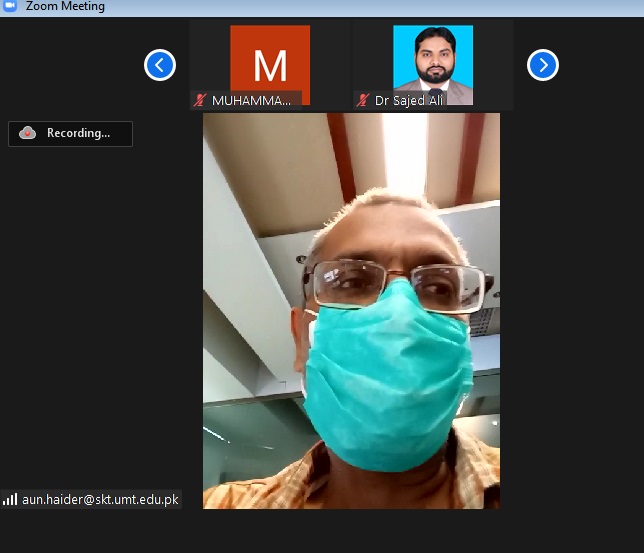
Task: Click muted microphone icon beside MUHAMMA
Action: pyautogui.click(x=200, y=100)
